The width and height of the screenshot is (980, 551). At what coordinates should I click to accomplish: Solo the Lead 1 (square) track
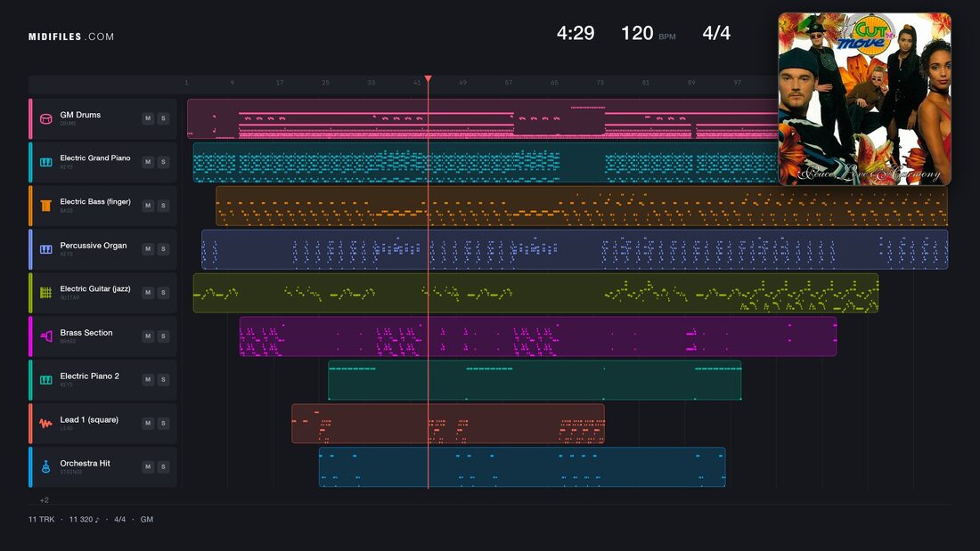pyautogui.click(x=163, y=423)
